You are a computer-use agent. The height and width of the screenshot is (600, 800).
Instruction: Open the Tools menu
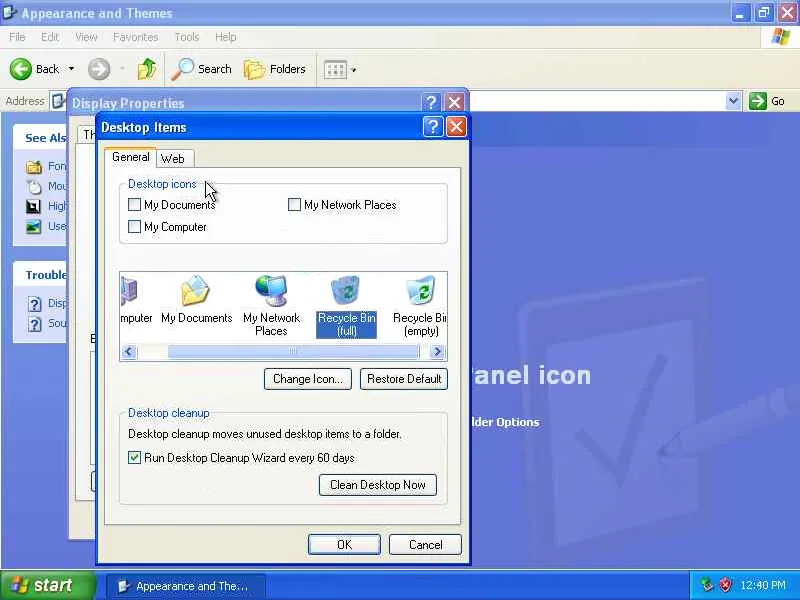point(187,37)
